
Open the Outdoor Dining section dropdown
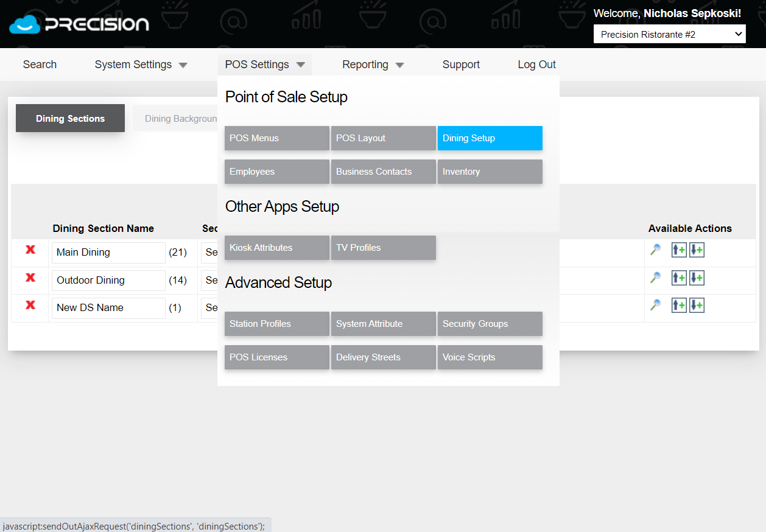pos(210,280)
